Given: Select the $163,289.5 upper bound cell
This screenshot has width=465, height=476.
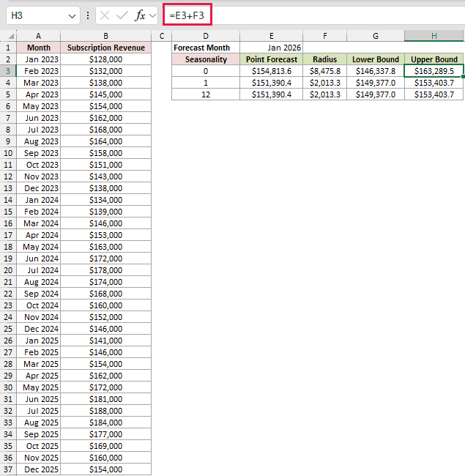Looking at the screenshot, I should tap(434, 71).
